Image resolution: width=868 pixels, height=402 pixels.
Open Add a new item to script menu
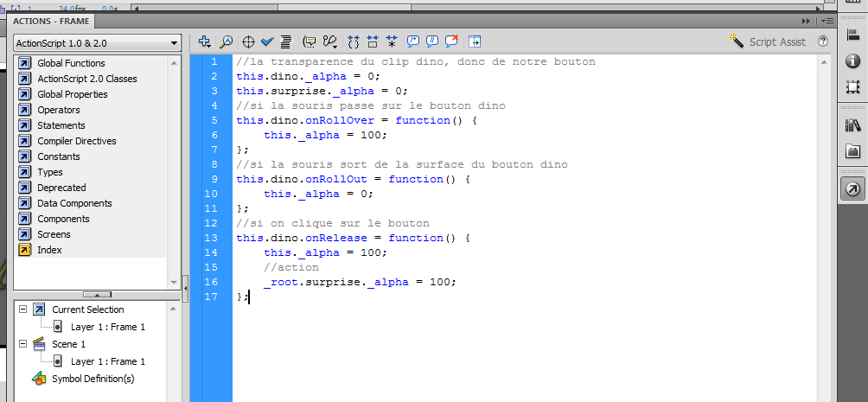click(205, 41)
